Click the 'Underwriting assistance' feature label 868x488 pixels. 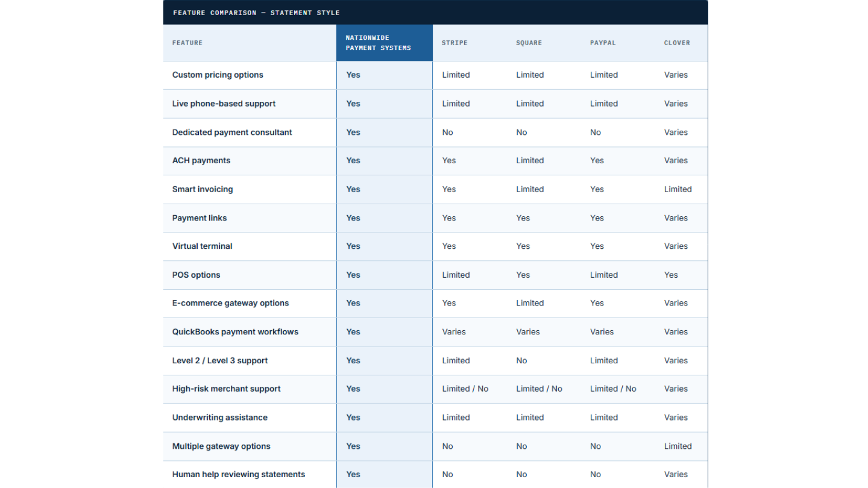click(220, 418)
